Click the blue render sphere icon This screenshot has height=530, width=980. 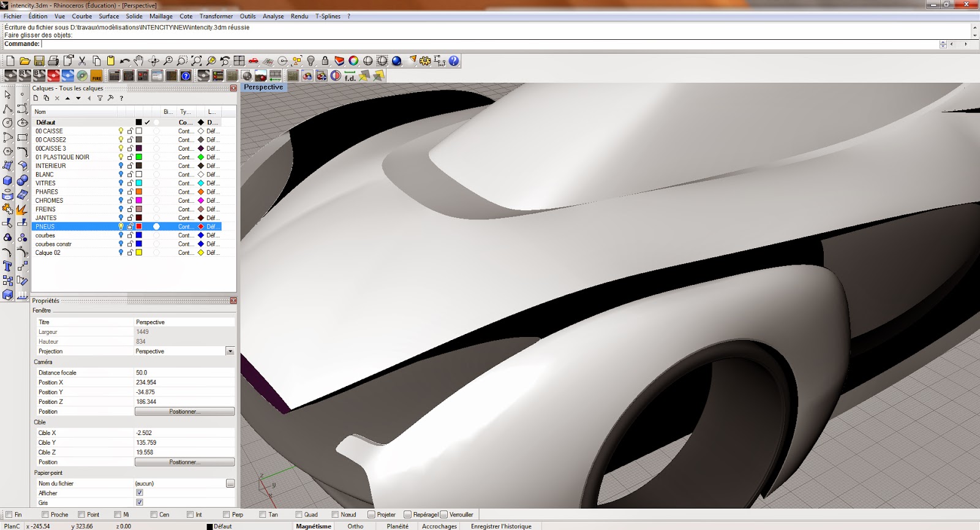coord(397,61)
